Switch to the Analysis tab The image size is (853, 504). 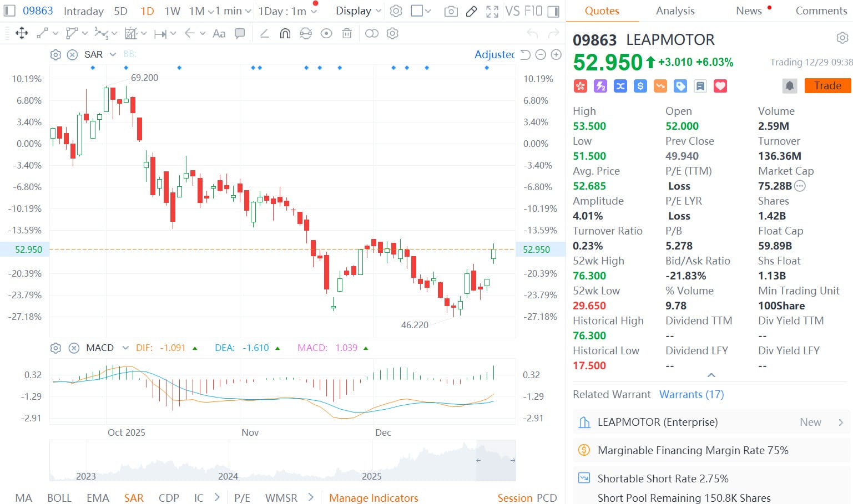point(675,11)
